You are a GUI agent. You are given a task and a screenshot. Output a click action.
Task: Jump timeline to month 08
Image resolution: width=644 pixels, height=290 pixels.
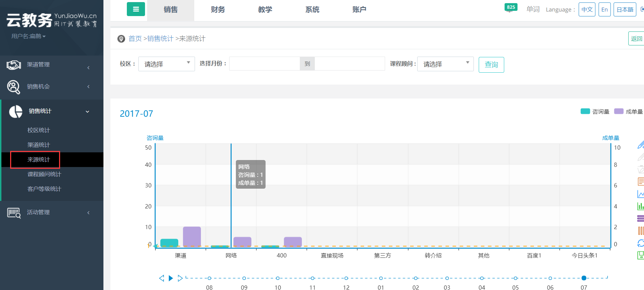point(209,278)
